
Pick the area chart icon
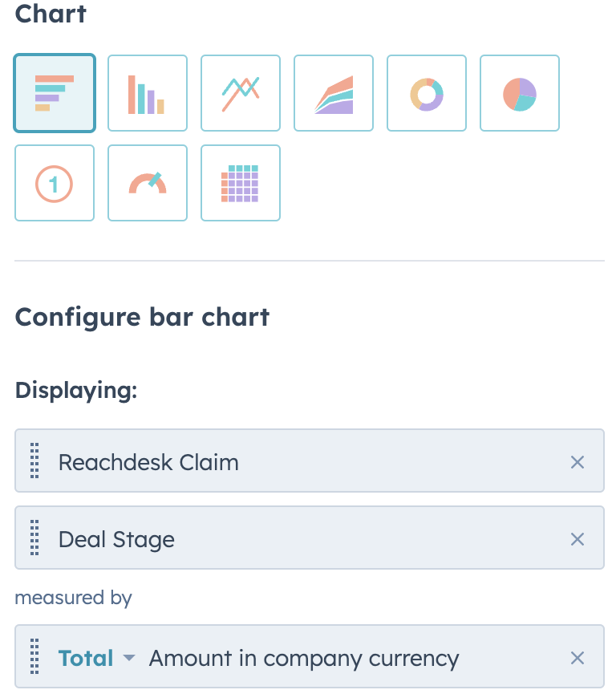click(334, 93)
